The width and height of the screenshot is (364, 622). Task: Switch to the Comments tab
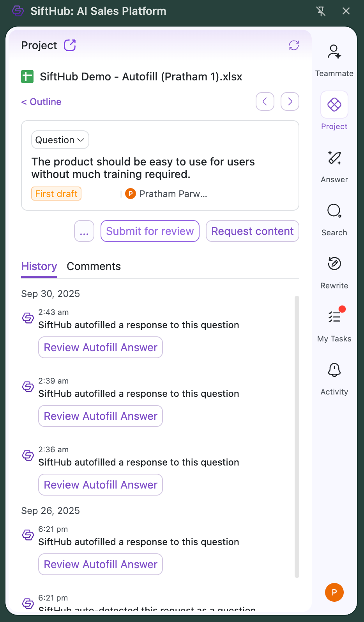pyautogui.click(x=94, y=266)
